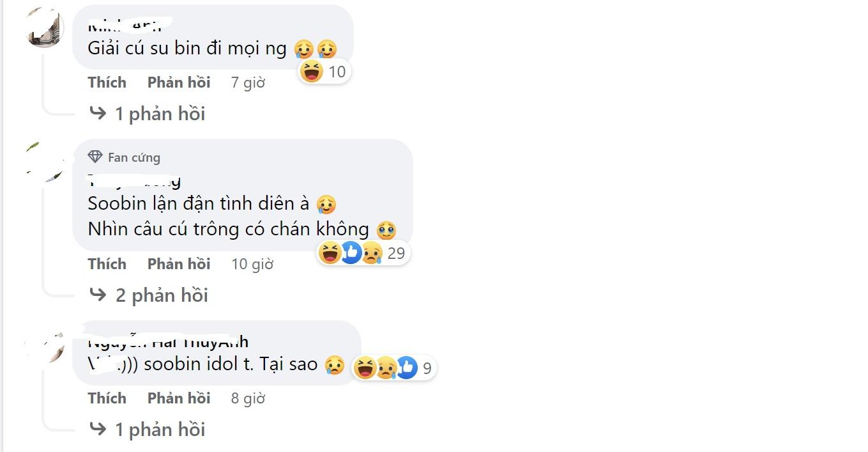Click the diamond Fan cứng badge icon
Image resolution: width=868 pixels, height=452 pixels.
coord(96,156)
